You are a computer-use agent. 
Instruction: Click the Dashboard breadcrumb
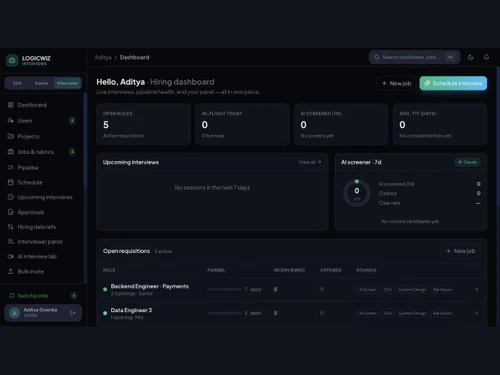134,57
